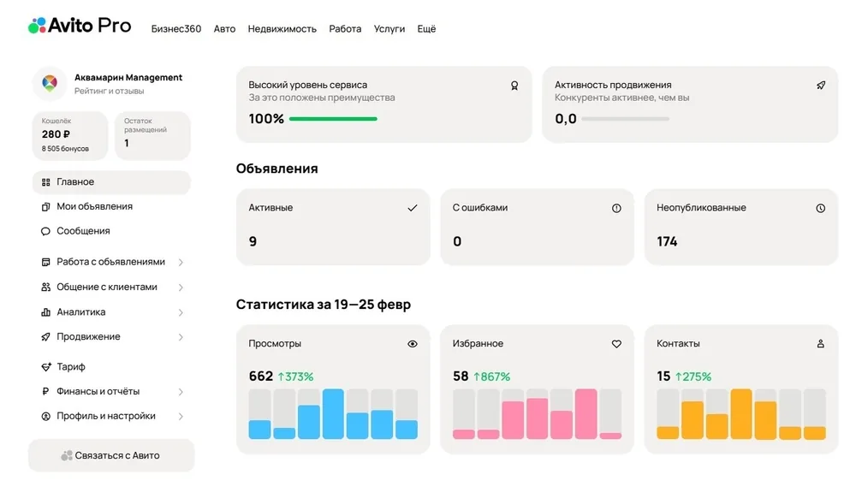Screen dimensions: 856x504
Task: Open the Неопубликованные card showing 174
Action: 741,227
